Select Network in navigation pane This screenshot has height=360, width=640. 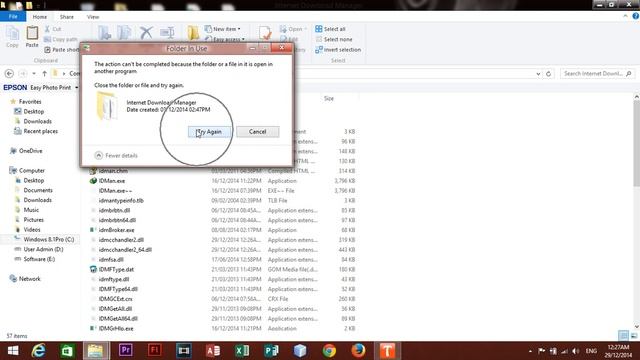point(29,279)
